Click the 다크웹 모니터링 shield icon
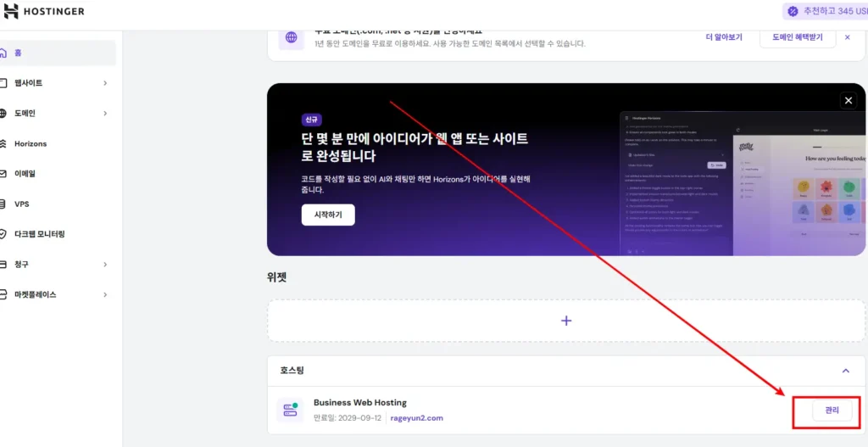This screenshot has height=447, width=868. [x=3, y=234]
